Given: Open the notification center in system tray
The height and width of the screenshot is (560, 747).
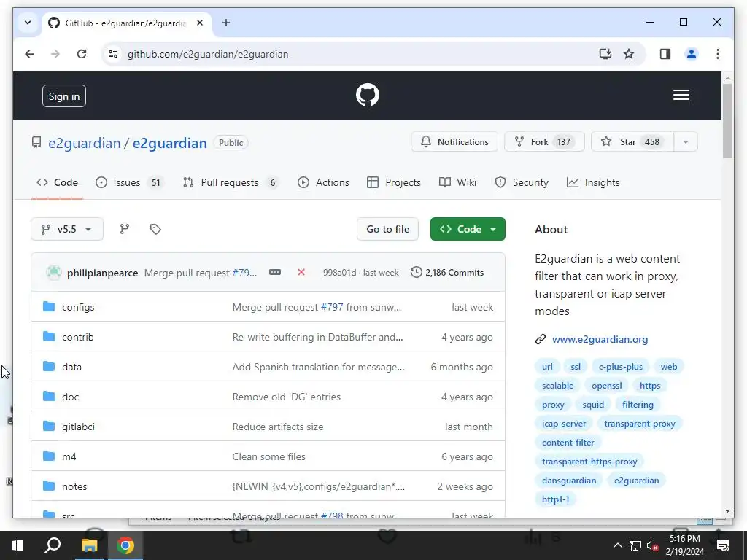Looking at the screenshot, I should [x=723, y=545].
